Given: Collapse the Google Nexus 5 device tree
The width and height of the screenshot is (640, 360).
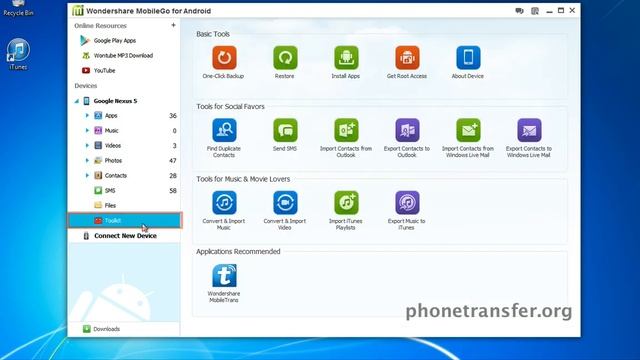Looking at the screenshot, I should pos(76,101).
